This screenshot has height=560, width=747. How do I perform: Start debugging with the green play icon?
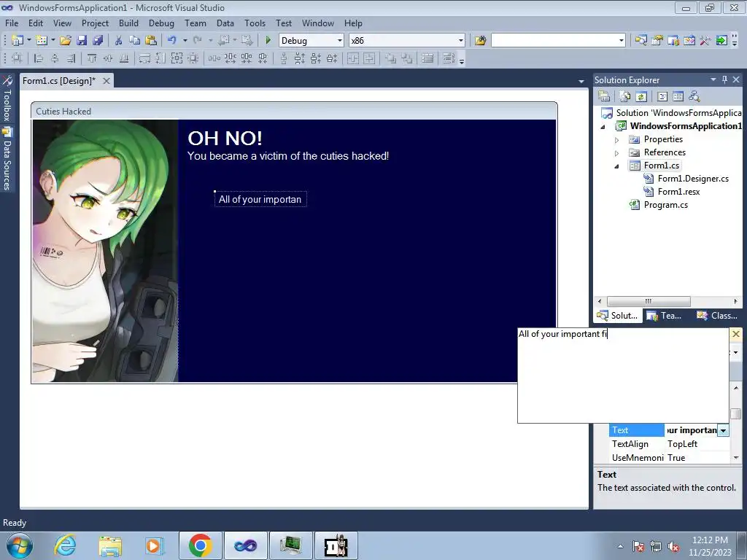click(268, 41)
